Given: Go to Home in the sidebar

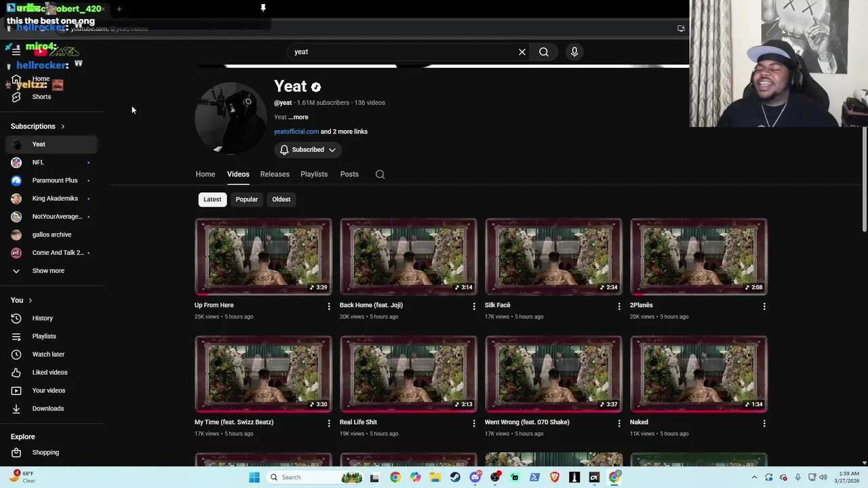Looking at the screenshot, I should point(52,79).
